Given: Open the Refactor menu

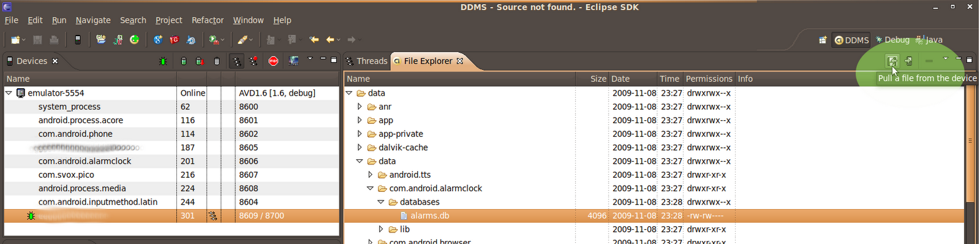Looking at the screenshot, I should 208,20.
